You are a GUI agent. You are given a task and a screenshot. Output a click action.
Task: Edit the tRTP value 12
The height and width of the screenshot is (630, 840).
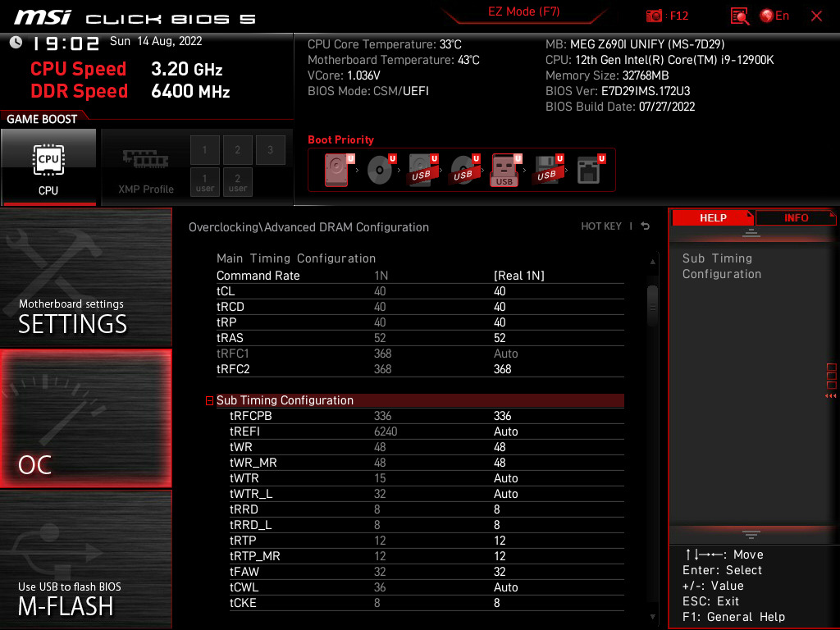pos(500,540)
